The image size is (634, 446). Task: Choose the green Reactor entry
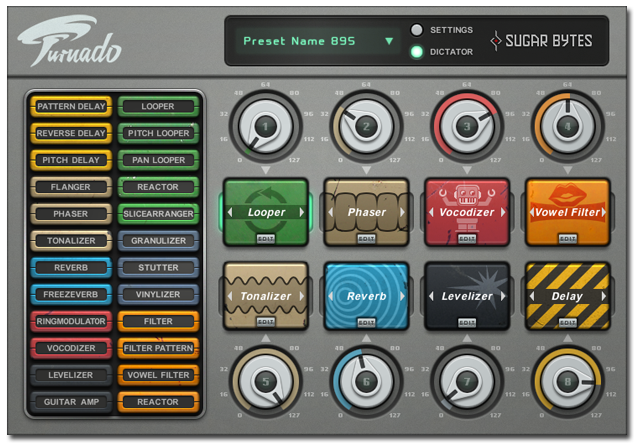(158, 187)
